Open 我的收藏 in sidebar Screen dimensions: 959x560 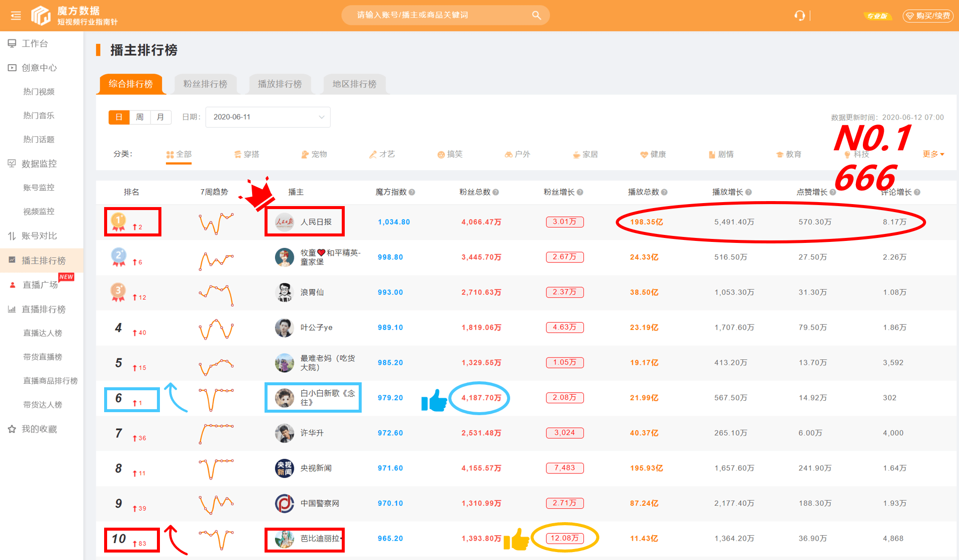(39, 429)
